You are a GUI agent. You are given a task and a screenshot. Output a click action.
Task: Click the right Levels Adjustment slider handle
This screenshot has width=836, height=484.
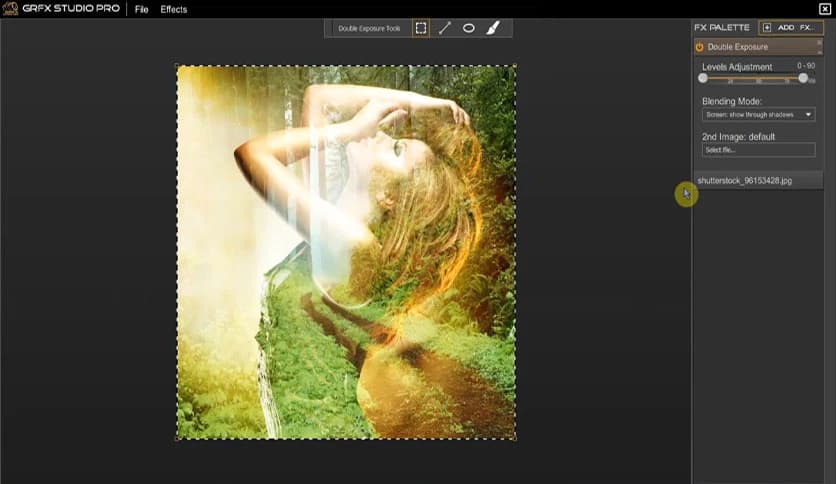click(803, 78)
